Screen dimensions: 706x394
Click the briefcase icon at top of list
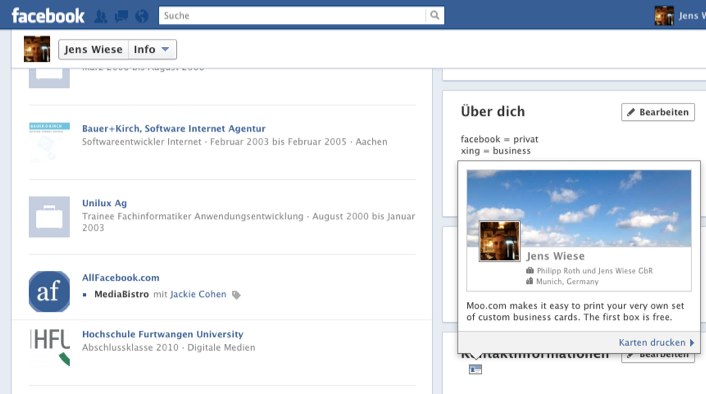[50, 78]
